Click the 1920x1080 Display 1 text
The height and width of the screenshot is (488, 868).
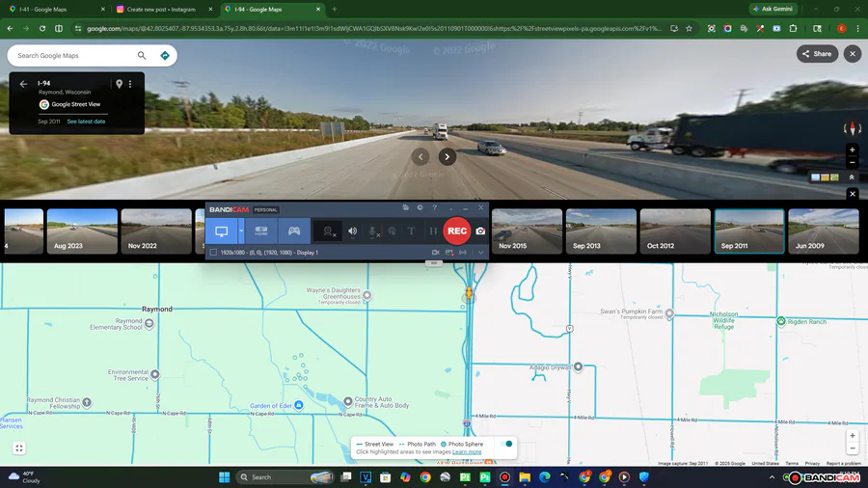[x=269, y=253]
